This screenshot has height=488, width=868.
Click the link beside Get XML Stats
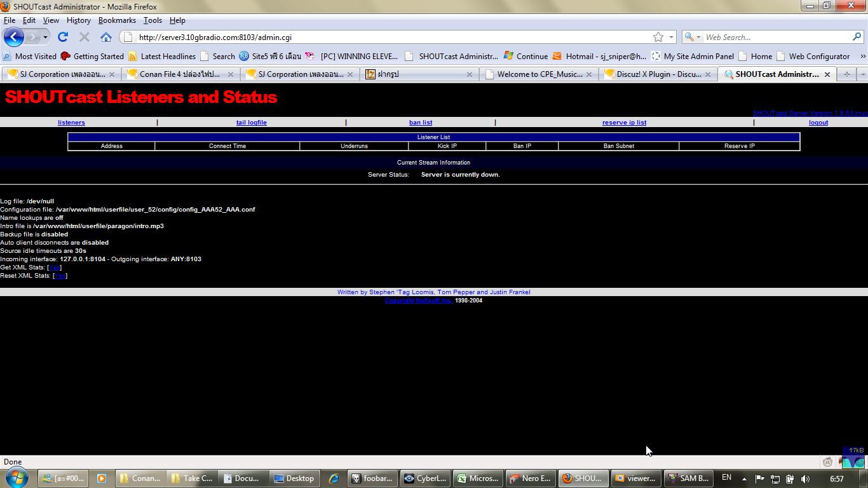(x=55, y=268)
